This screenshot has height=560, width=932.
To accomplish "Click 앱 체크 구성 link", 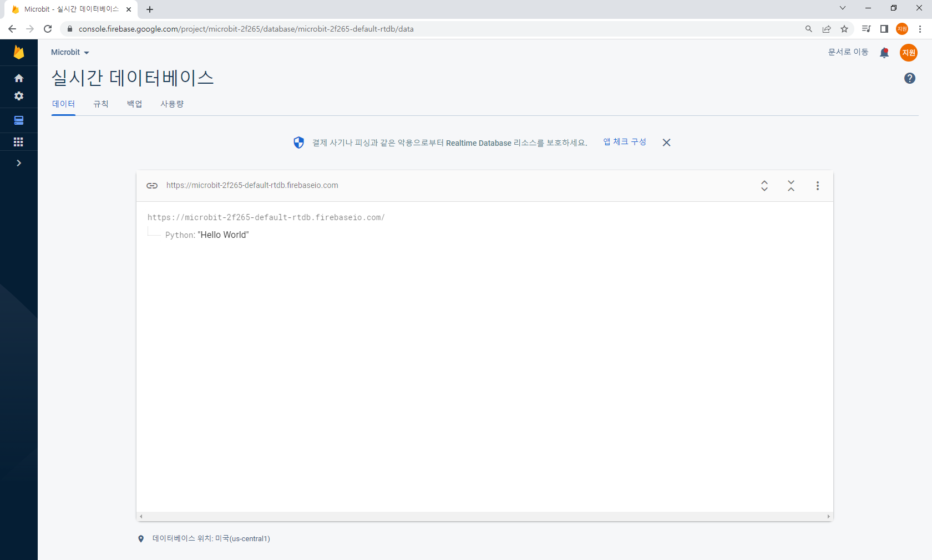I will click(625, 142).
